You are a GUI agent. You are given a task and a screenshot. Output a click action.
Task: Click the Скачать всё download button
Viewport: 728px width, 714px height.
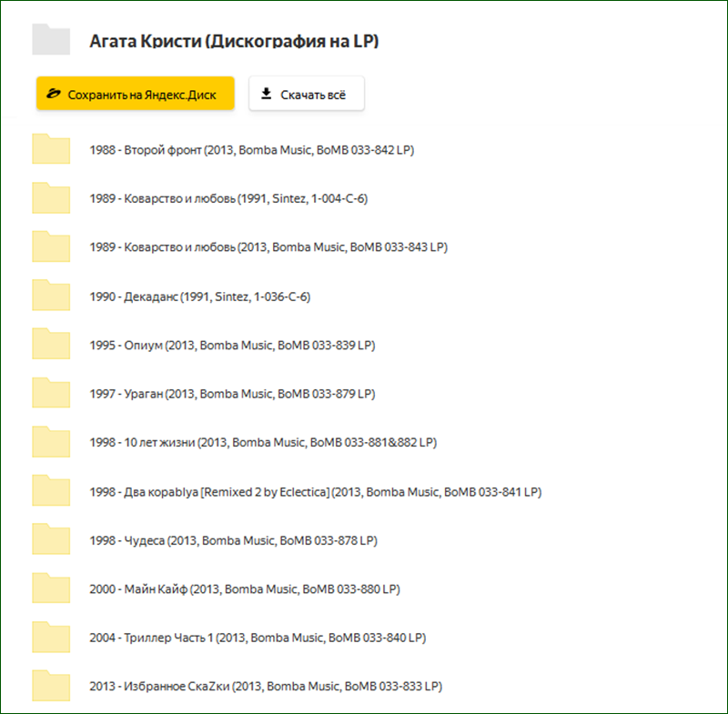307,94
